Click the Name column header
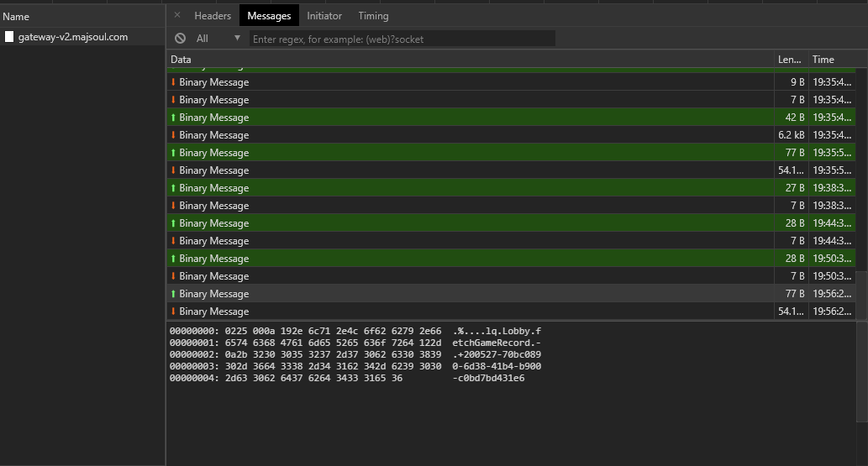The height and width of the screenshot is (466, 868). (x=82, y=17)
